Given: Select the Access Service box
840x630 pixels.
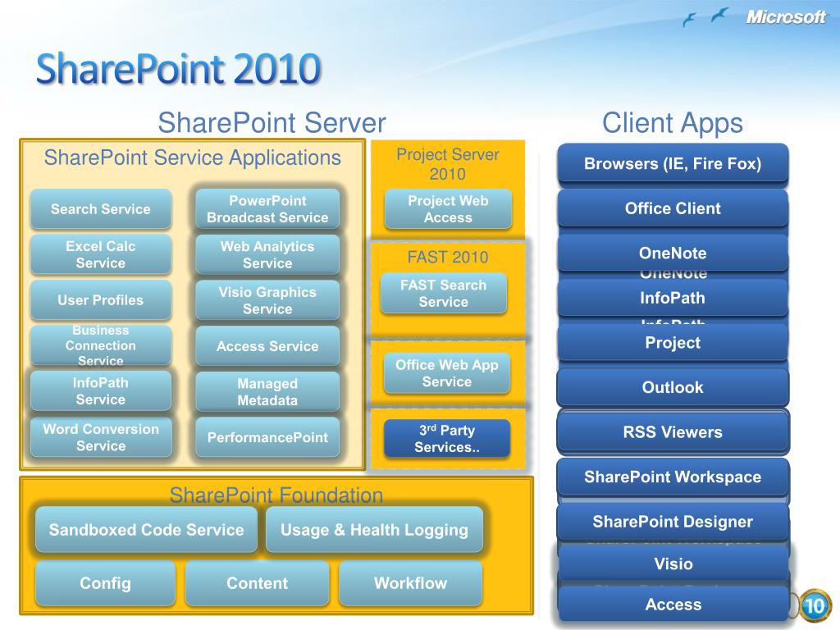Looking at the screenshot, I should pos(267,346).
